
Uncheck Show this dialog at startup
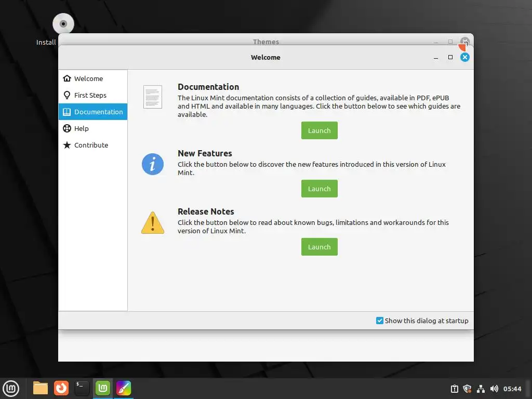[x=380, y=321]
